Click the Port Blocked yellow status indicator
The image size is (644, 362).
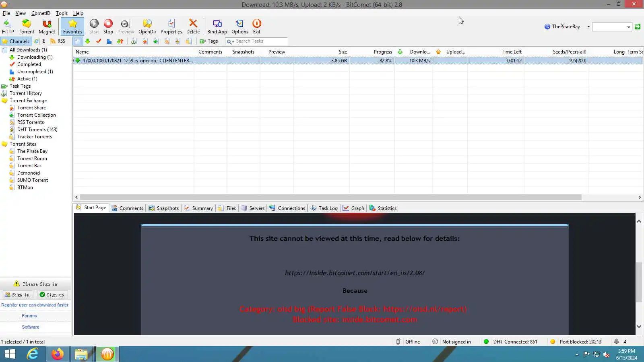(x=553, y=342)
